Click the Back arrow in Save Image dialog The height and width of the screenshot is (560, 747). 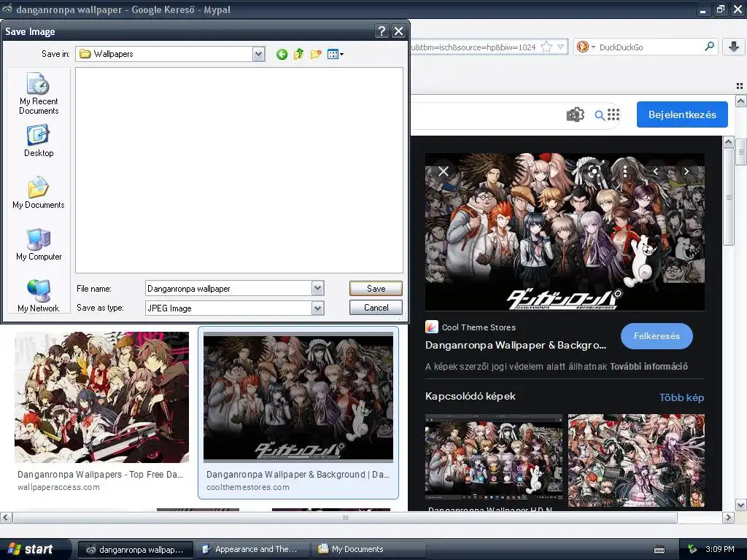(282, 54)
